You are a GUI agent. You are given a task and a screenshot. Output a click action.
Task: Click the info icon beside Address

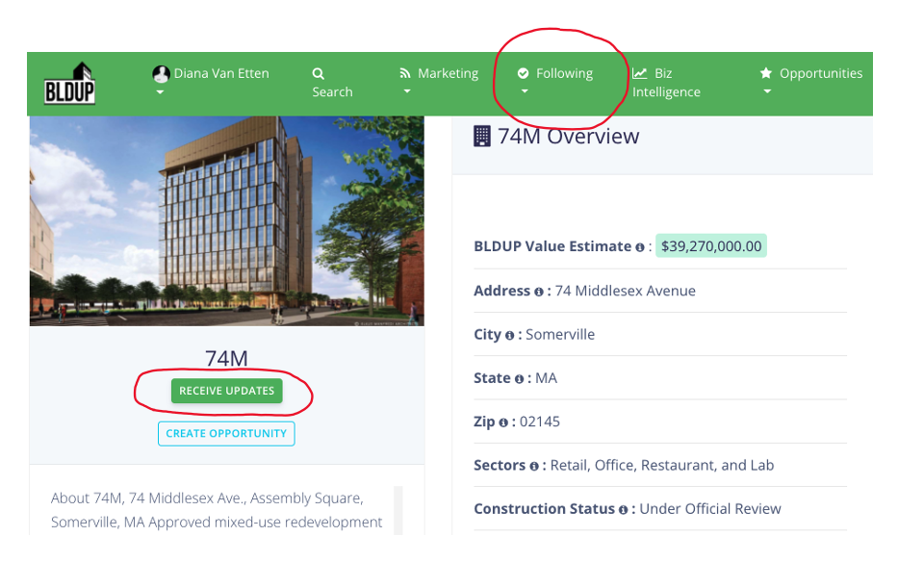click(x=539, y=292)
